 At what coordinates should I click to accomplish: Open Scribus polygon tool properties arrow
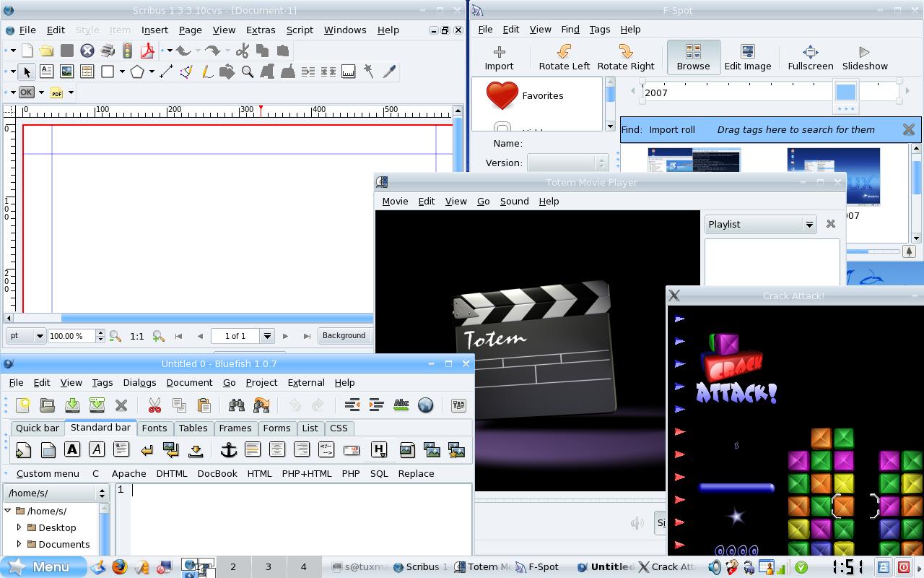click(152, 72)
